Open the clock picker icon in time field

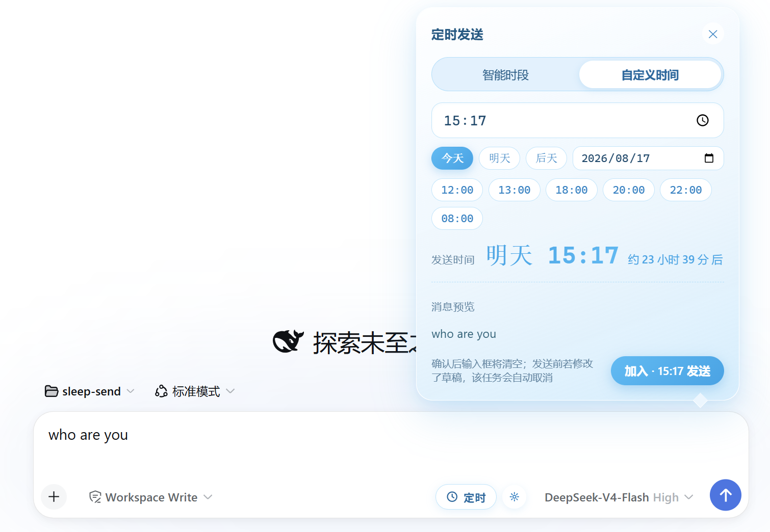click(703, 120)
